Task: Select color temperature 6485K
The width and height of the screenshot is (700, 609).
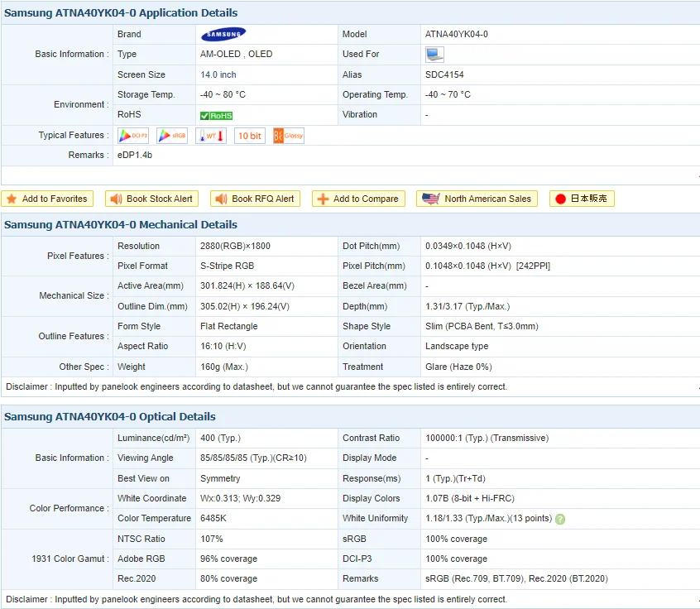Action: [x=213, y=518]
